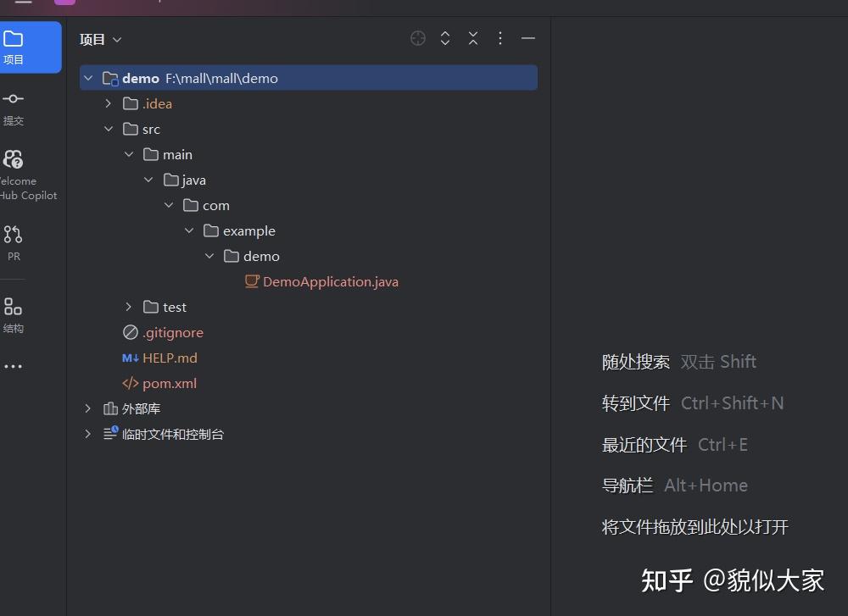Expand all nodes in the project tree
The image size is (848, 616).
click(x=445, y=38)
